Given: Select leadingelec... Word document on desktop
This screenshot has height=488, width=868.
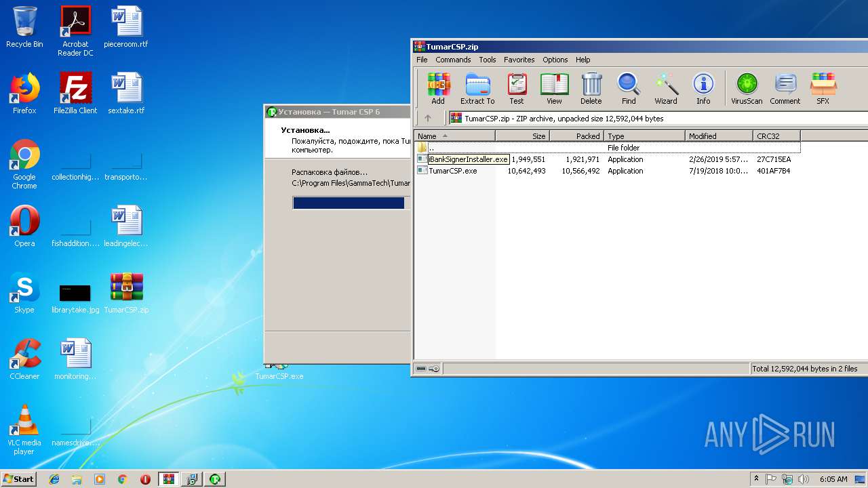Looking at the screenshot, I should 126,226.
